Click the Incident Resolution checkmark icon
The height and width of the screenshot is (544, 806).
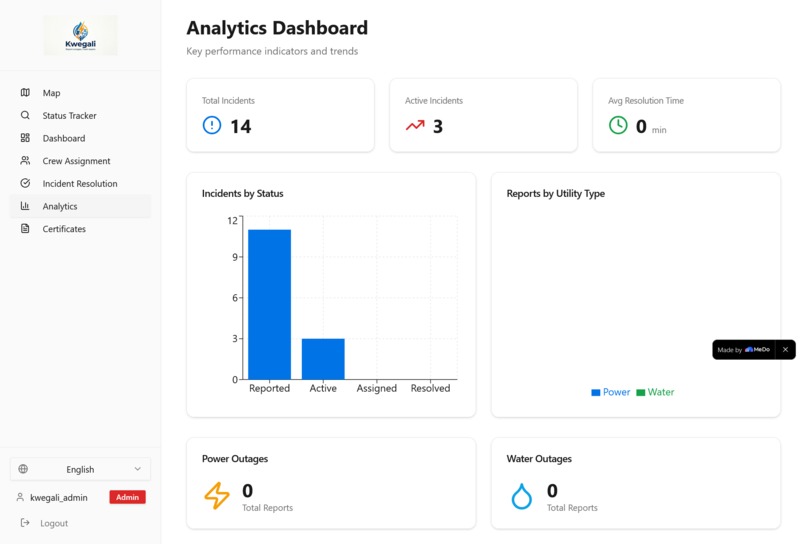25,183
